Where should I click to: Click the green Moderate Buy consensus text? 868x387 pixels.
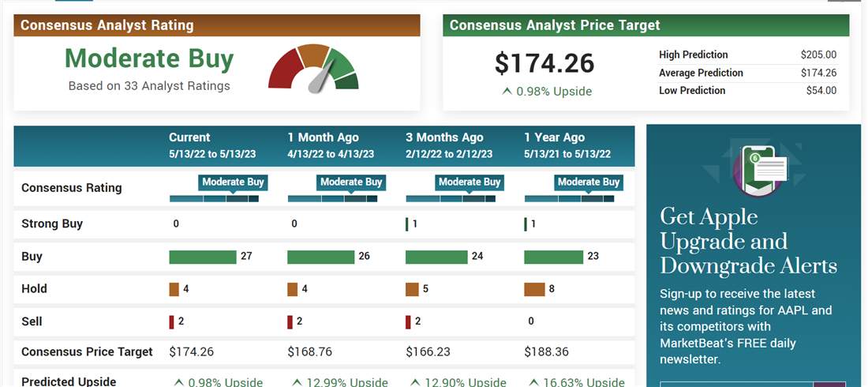coord(149,59)
